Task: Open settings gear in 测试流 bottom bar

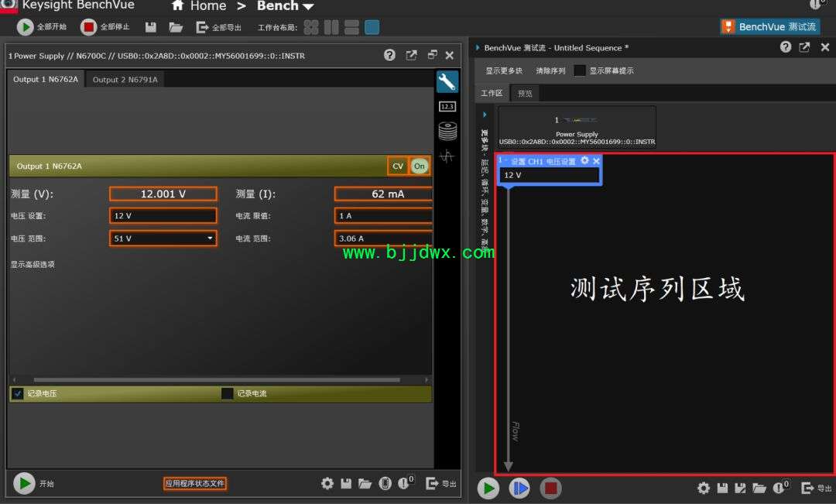Action: coord(704,488)
